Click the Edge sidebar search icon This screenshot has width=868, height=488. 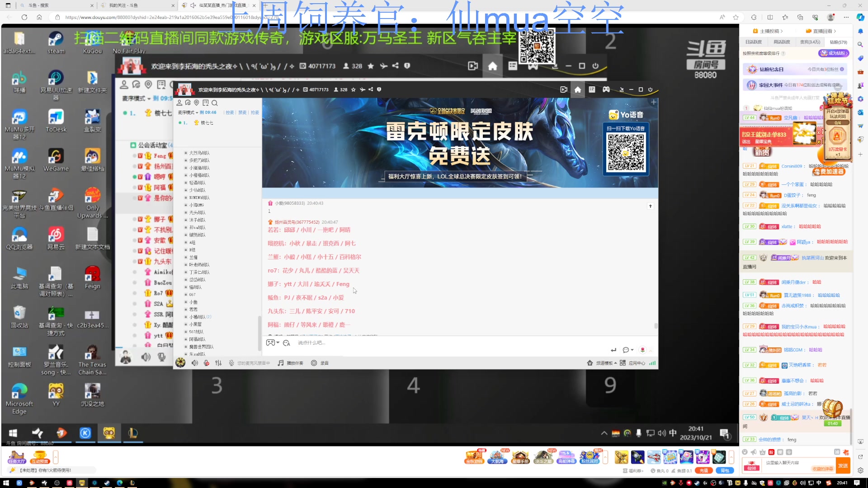click(860, 44)
